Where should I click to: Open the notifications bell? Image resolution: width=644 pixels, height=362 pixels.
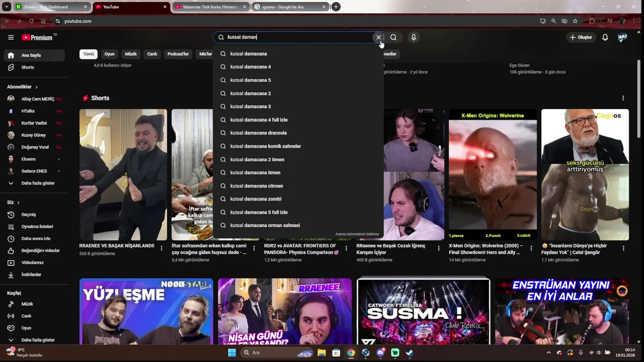click(605, 37)
